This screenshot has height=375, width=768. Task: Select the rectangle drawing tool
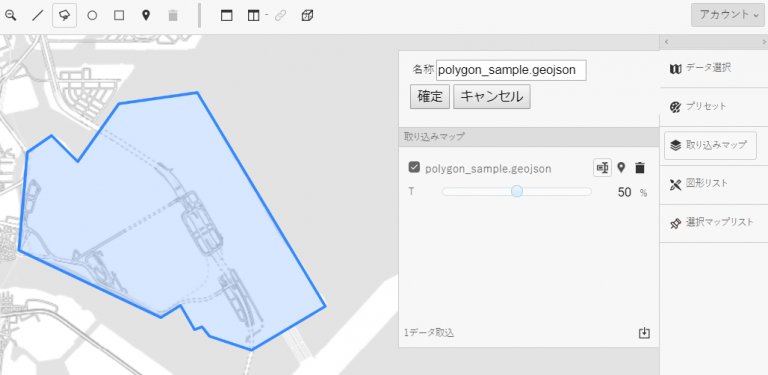(119, 16)
